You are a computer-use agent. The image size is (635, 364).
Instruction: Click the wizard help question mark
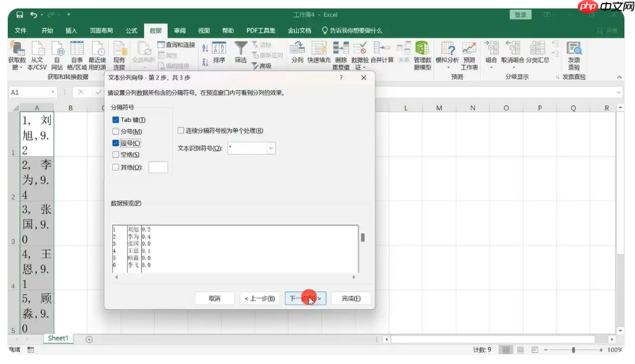tap(341, 78)
